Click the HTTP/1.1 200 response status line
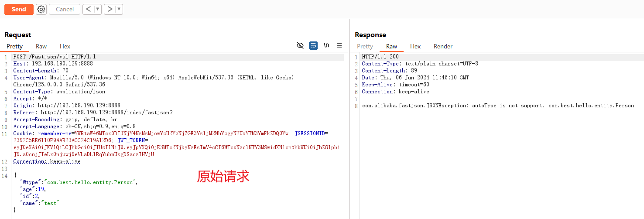Image resolution: width=644 pixels, height=219 pixels. tap(380, 57)
